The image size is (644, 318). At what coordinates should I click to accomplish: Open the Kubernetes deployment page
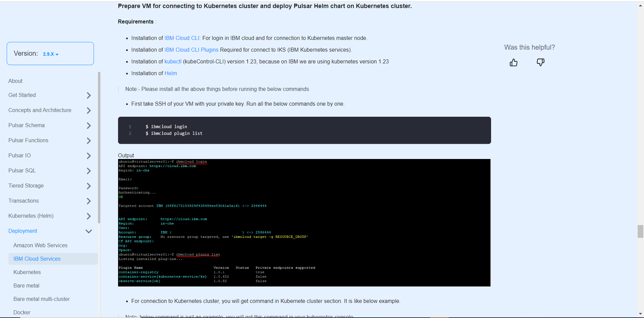click(27, 272)
